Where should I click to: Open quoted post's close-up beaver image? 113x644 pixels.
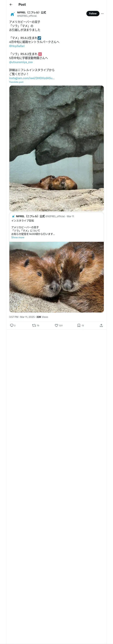pos(56,277)
